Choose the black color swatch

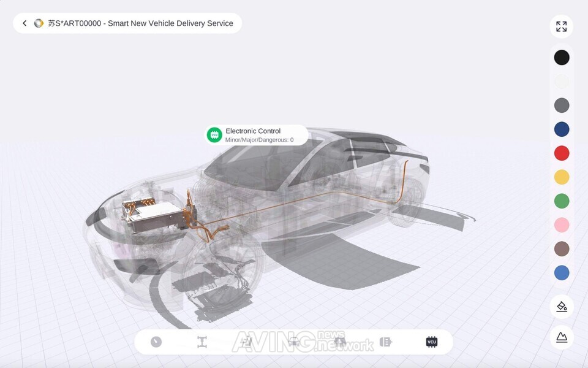562,57
